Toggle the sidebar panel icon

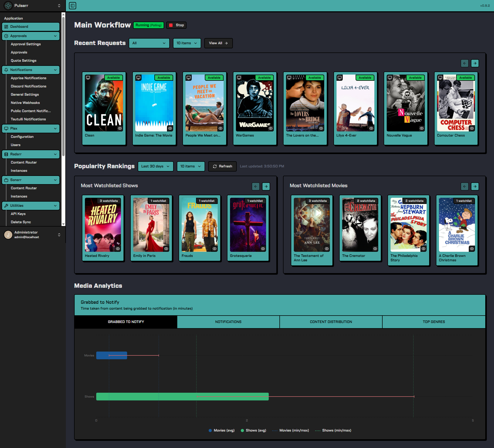[73, 6]
